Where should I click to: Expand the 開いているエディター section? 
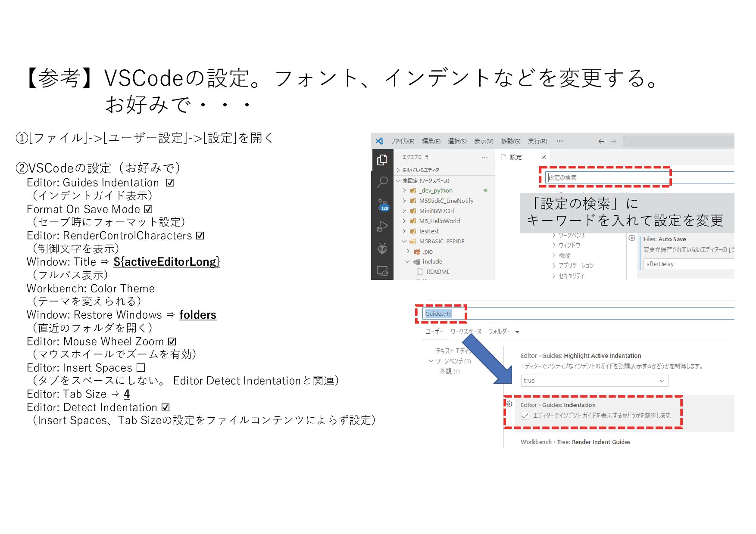pos(398,170)
